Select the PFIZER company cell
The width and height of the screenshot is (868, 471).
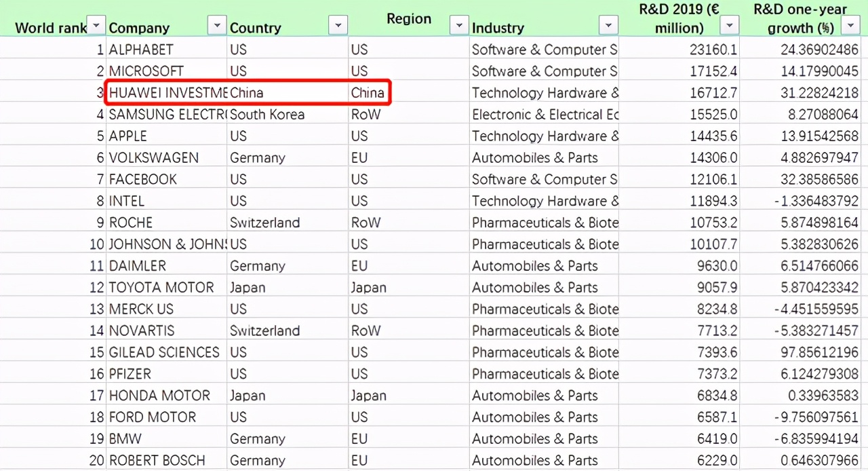[x=167, y=375]
